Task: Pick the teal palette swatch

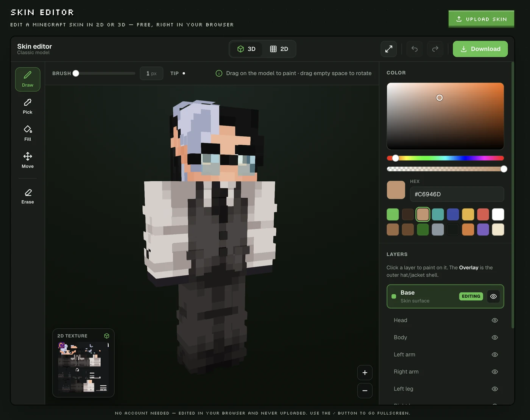Action: click(438, 214)
